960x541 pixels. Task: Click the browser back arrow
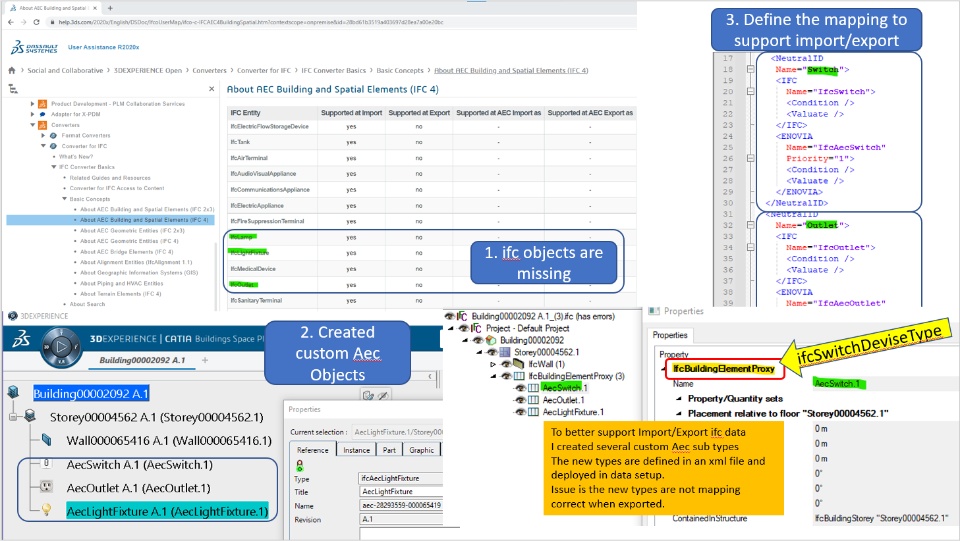coord(10,22)
